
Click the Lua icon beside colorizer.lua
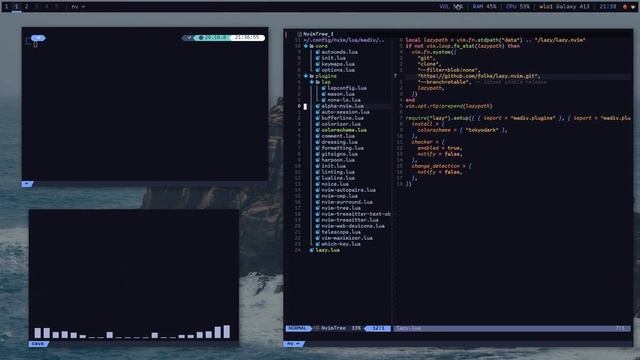tap(318, 124)
